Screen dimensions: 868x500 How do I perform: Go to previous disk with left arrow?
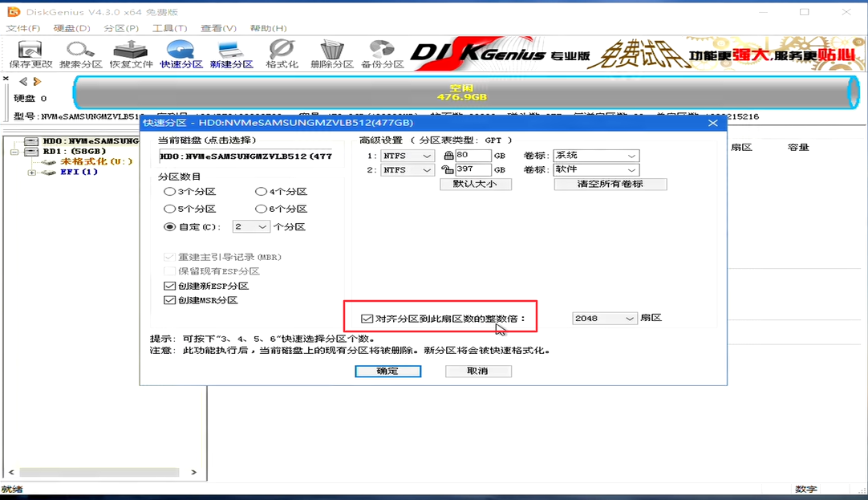coord(23,81)
